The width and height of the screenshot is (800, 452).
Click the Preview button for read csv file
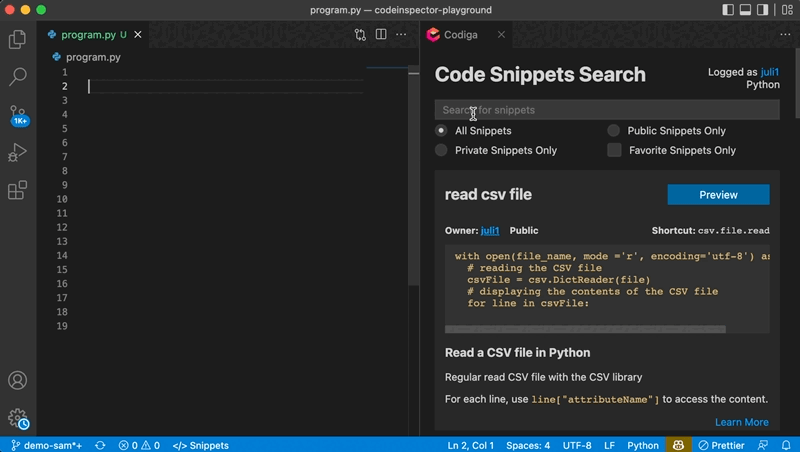click(718, 195)
